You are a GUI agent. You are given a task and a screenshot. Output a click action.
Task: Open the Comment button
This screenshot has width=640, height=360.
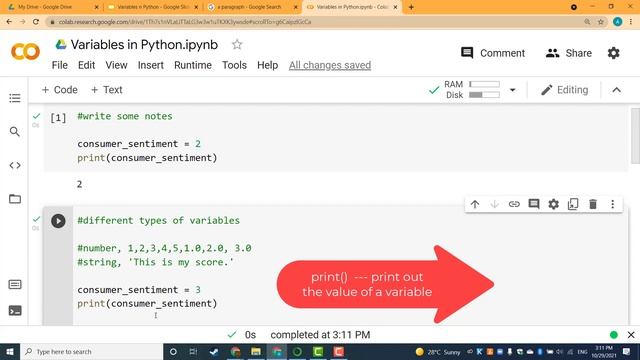pos(493,53)
